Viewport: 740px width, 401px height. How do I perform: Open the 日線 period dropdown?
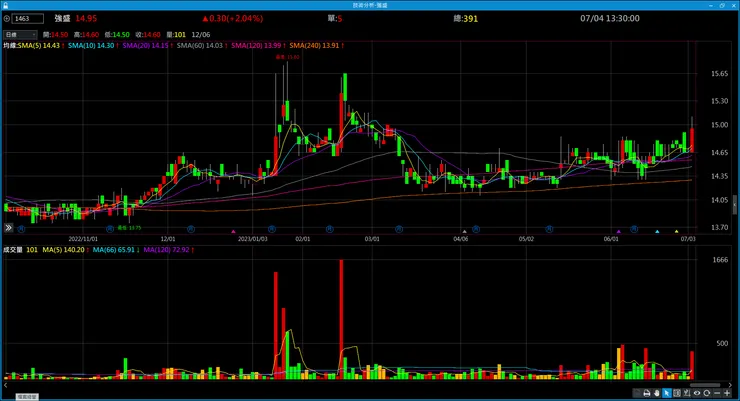[x=20, y=34]
